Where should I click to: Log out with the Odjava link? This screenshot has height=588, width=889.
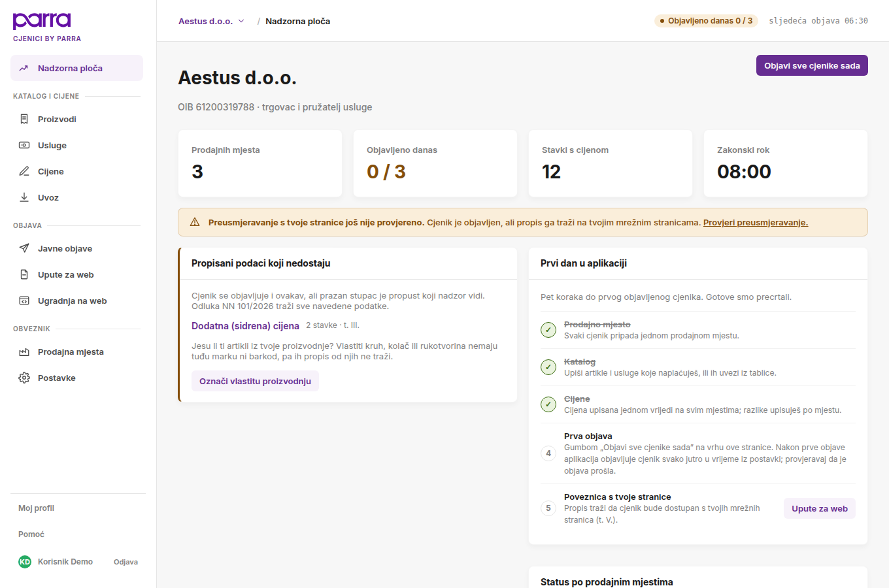pyautogui.click(x=126, y=562)
